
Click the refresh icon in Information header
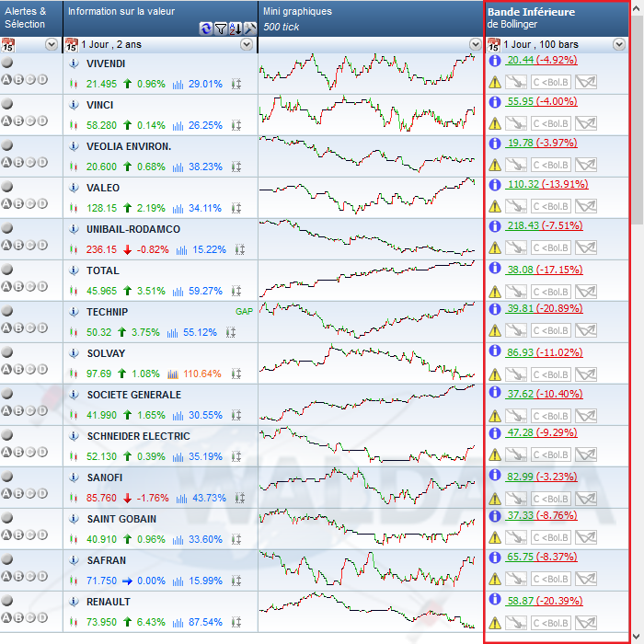click(x=206, y=29)
